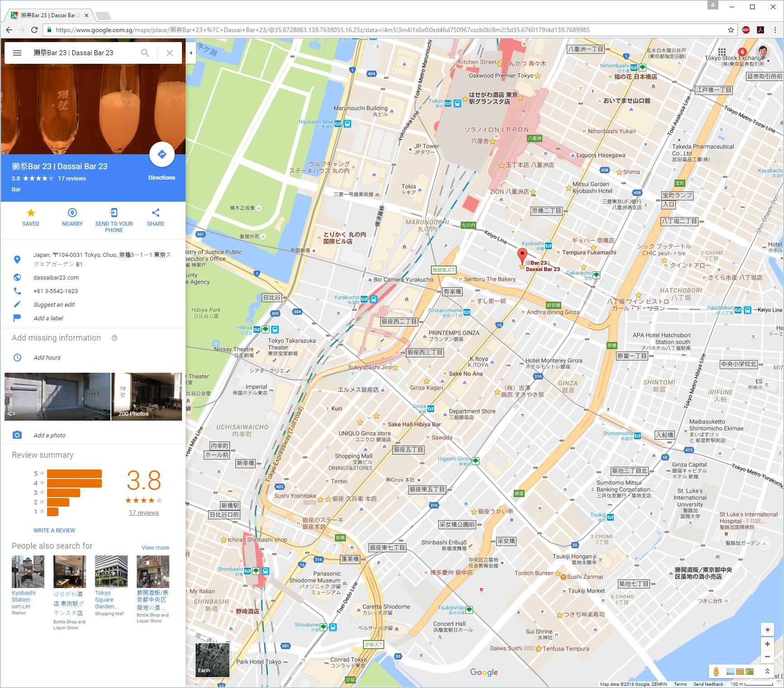Click the search magnifier icon
The image size is (784, 688).
click(145, 53)
